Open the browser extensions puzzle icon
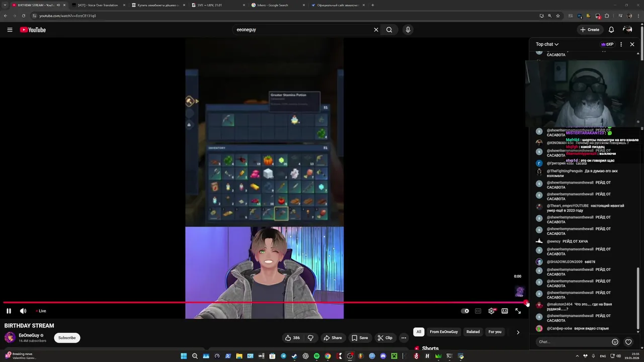 coord(607,16)
